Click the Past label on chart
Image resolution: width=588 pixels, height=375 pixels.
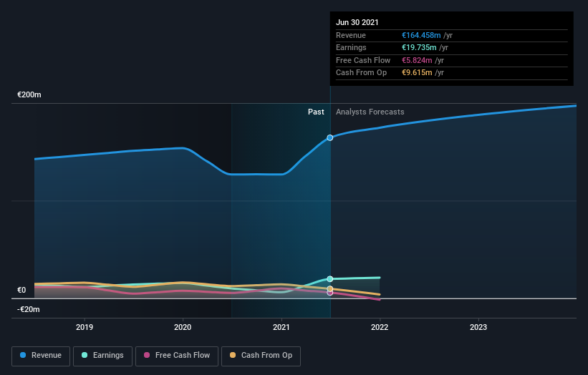pyautogui.click(x=316, y=112)
